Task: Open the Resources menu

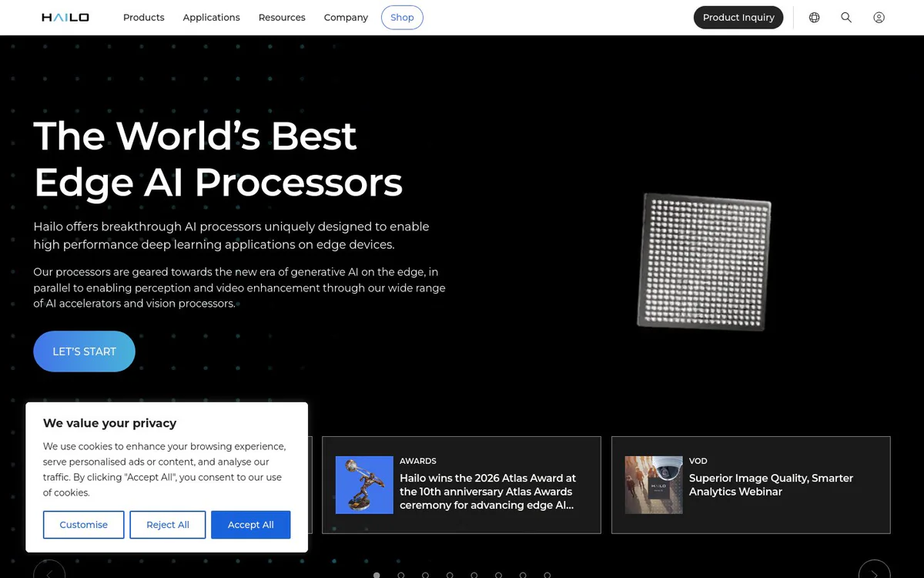Action: (x=282, y=17)
